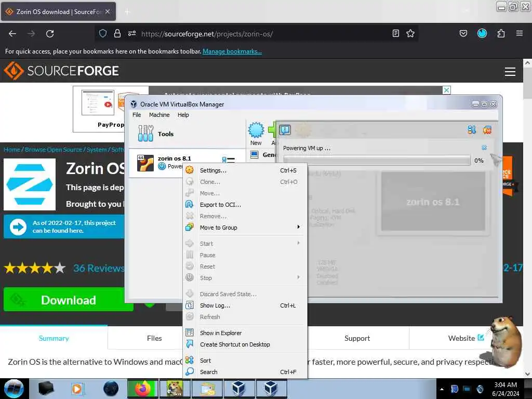Expand the Move to Group submenu arrow
The width and height of the screenshot is (532, 399).
click(298, 227)
